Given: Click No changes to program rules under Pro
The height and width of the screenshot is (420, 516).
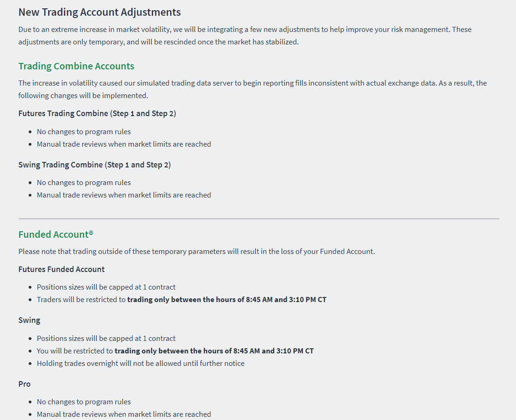Looking at the screenshot, I should click(x=84, y=402).
